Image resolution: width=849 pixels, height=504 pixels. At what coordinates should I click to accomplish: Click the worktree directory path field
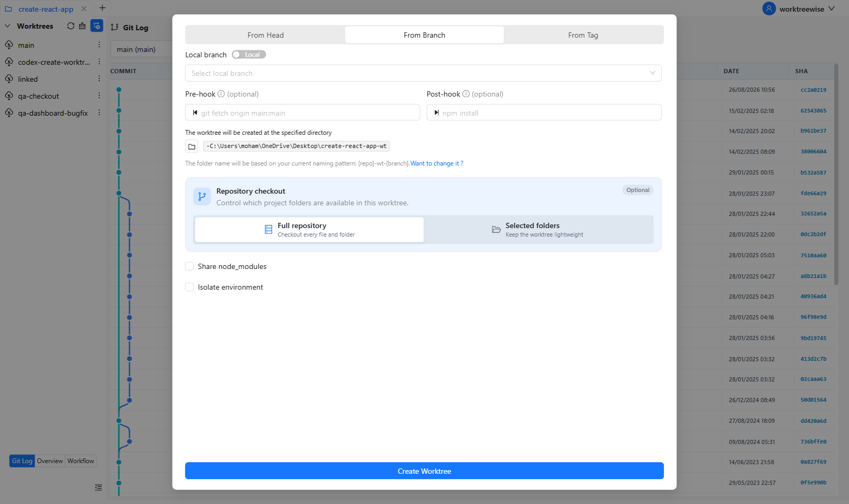[297, 146]
